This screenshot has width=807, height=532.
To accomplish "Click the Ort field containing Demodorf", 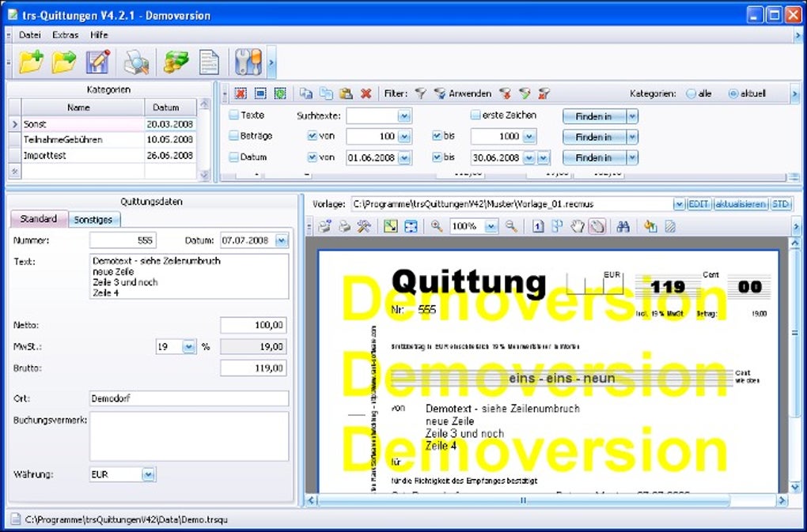I will point(189,398).
